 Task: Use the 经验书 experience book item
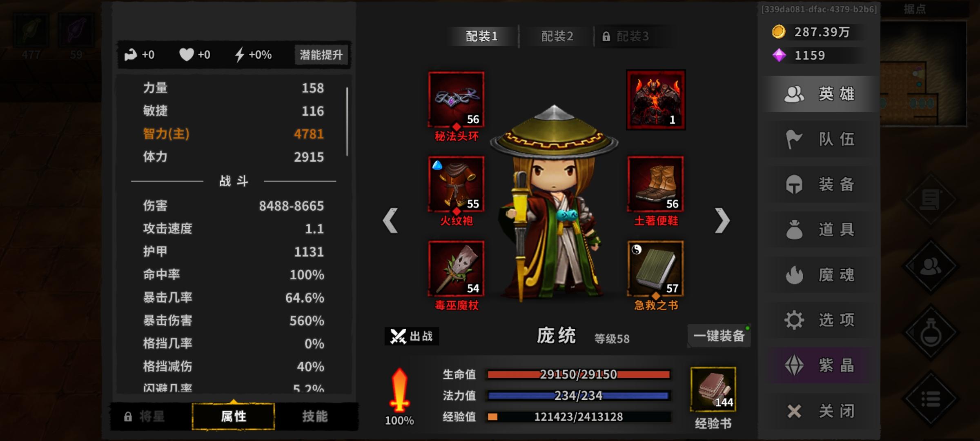point(713,389)
